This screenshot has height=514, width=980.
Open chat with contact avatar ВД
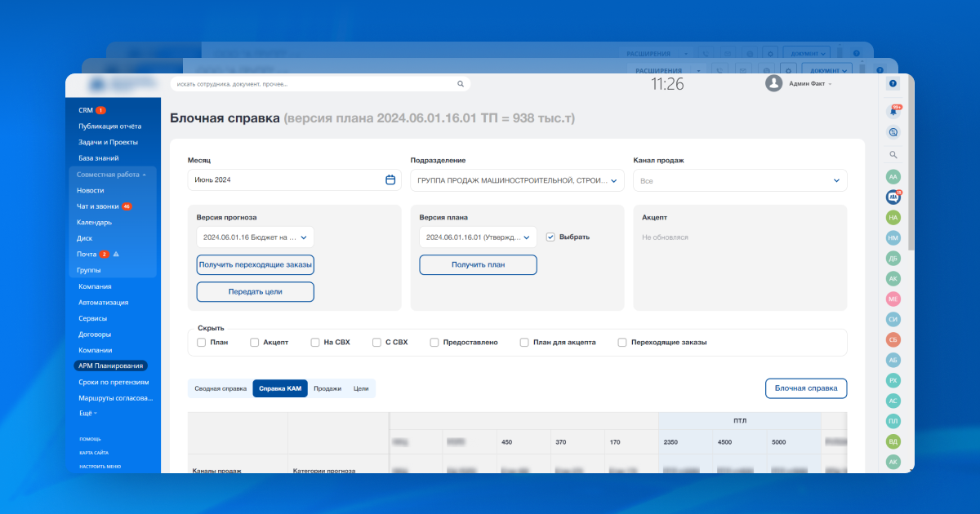coord(893,441)
